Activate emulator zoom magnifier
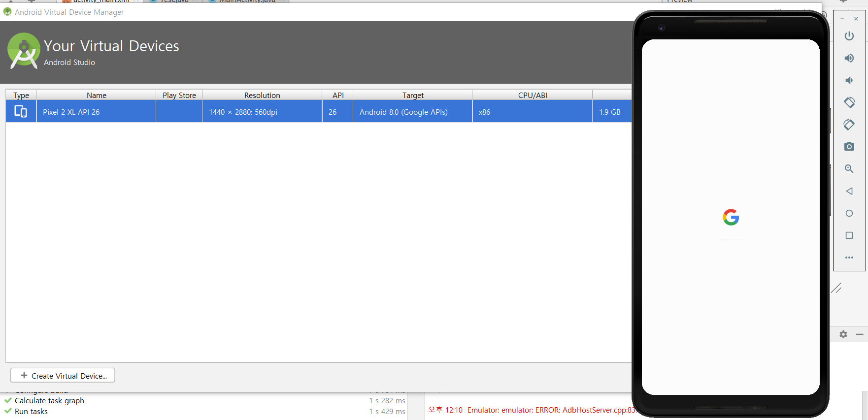 coord(849,169)
